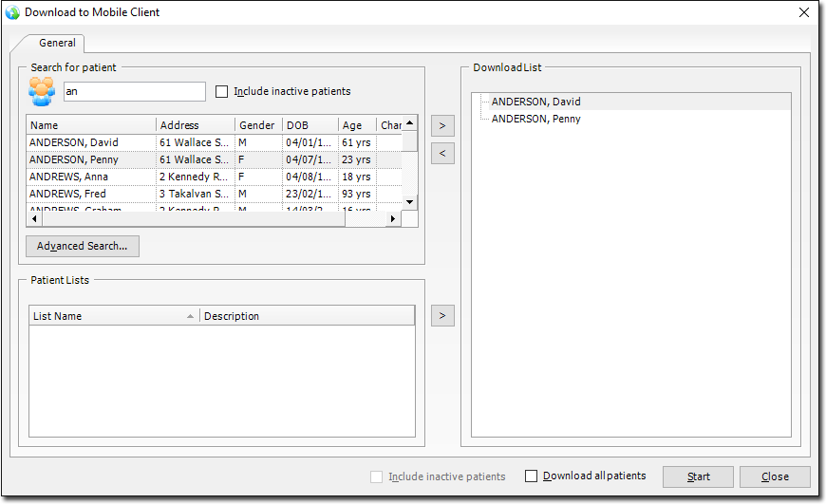Viewport: 826px width, 504px height.
Task: Sort search results by the Name column header
Action: [x=92, y=125]
